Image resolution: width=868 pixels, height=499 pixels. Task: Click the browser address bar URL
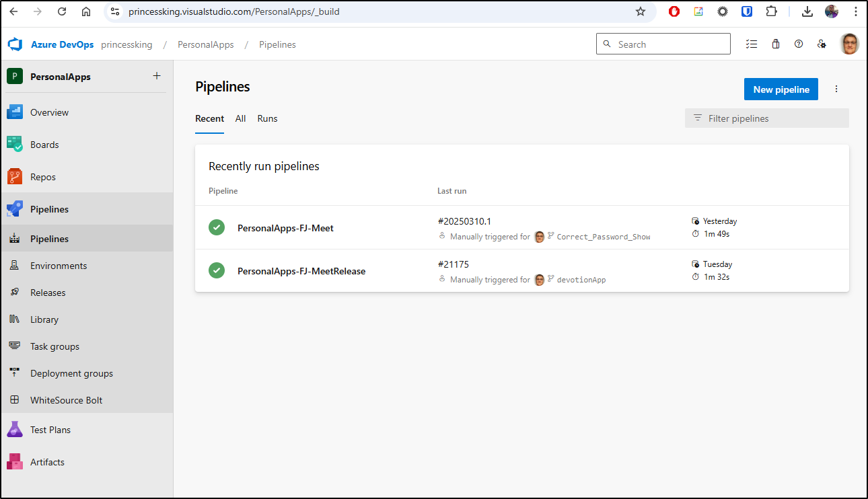coord(234,11)
